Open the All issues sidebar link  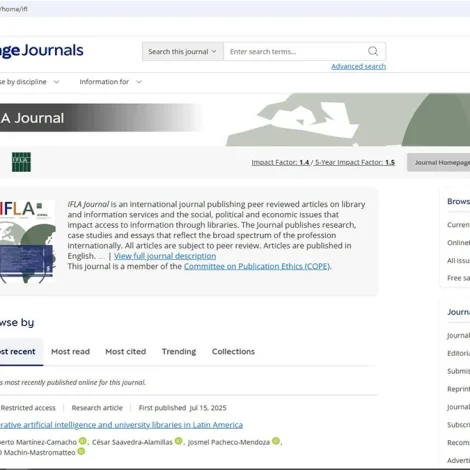pos(458,260)
